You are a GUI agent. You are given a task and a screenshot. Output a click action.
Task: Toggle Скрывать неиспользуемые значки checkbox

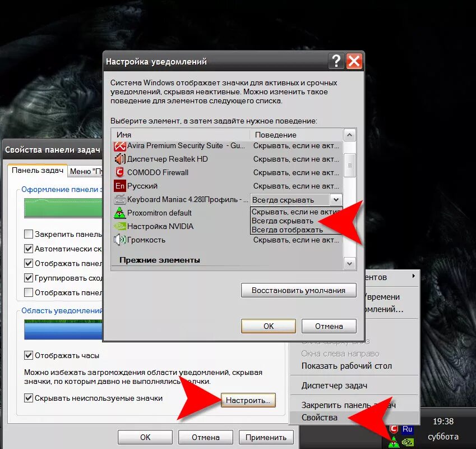pos(28,398)
